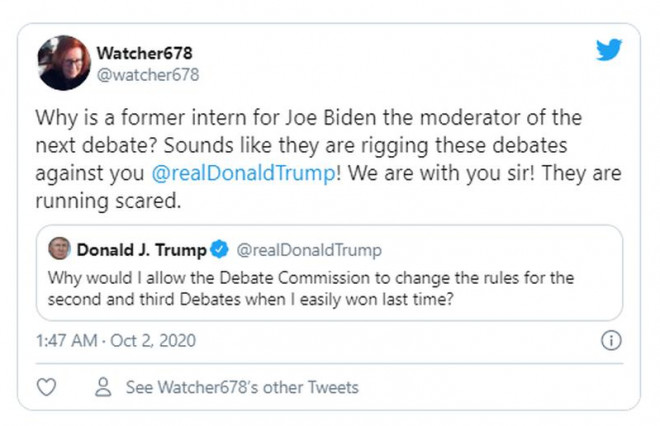Like the tweet with the heart icon
Viewport: 660px width, 426px height.
coord(46,387)
